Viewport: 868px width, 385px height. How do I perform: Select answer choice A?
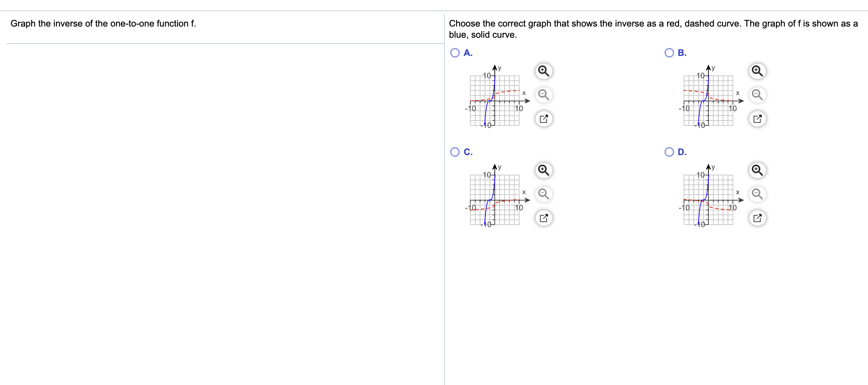click(455, 52)
